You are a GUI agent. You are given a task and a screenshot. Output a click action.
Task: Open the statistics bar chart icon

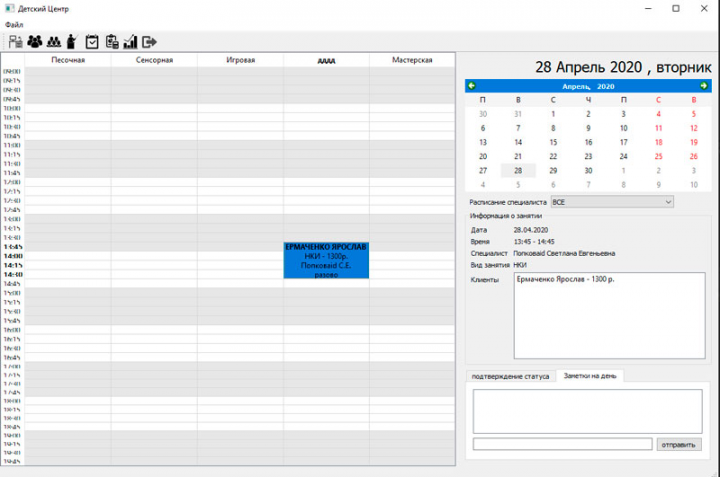tap(130, 42)
